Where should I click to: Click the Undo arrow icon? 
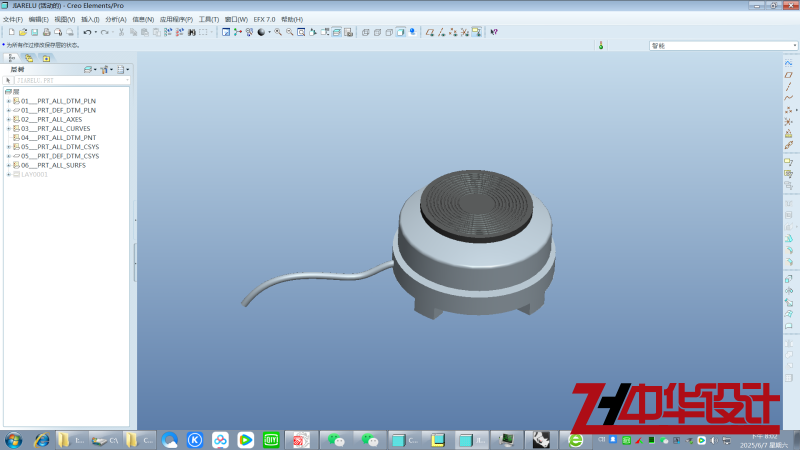pos(87,32)
